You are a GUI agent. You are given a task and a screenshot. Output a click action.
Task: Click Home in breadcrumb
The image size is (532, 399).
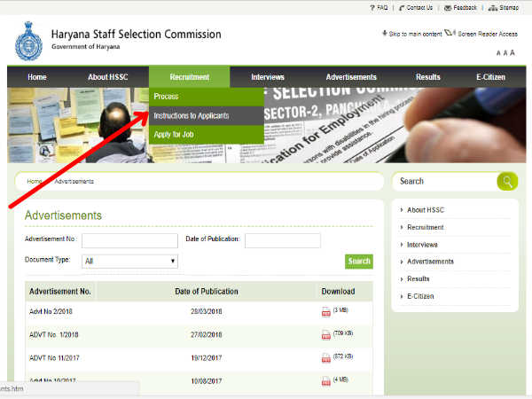[x=35, y=182]
